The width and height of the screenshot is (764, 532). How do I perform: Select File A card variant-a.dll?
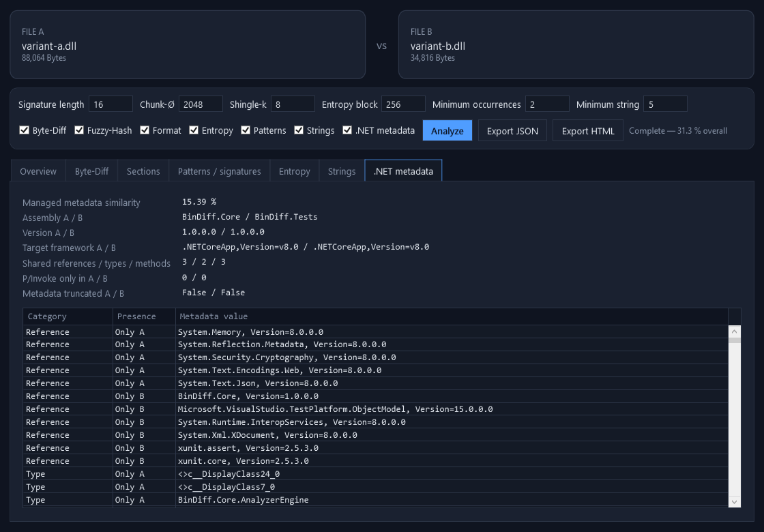point(188,44)
